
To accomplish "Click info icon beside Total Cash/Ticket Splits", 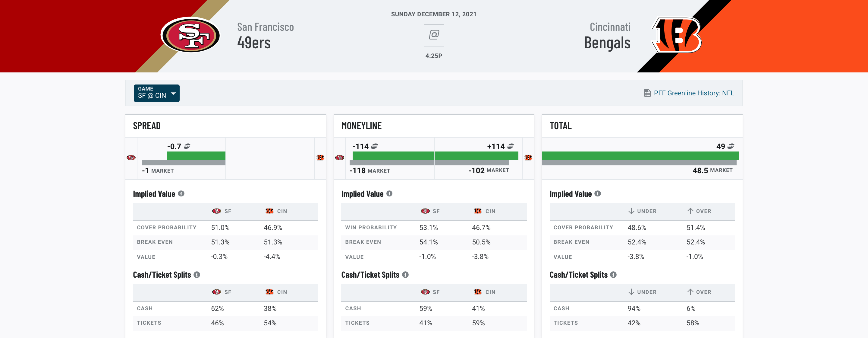I will 614,275.
